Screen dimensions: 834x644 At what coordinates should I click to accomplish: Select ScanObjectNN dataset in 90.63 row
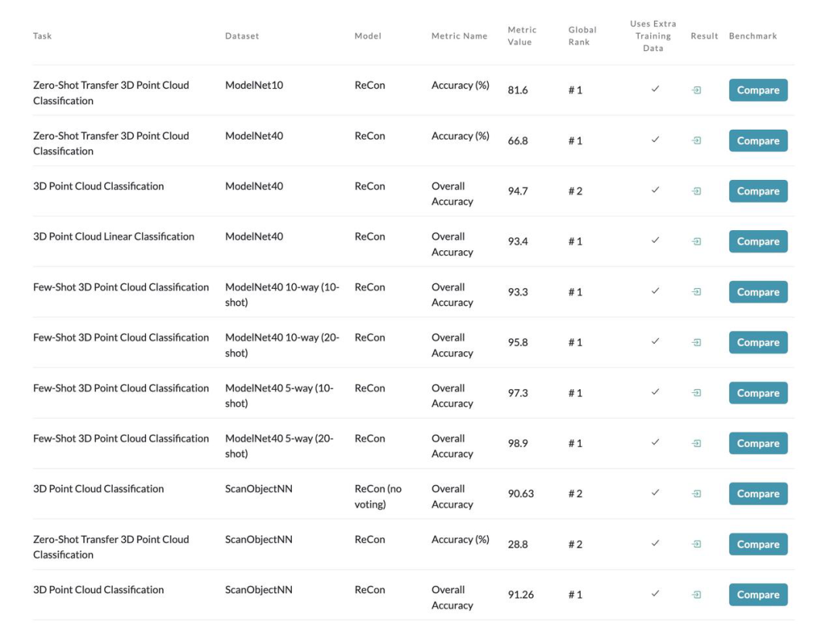[259, 489]
